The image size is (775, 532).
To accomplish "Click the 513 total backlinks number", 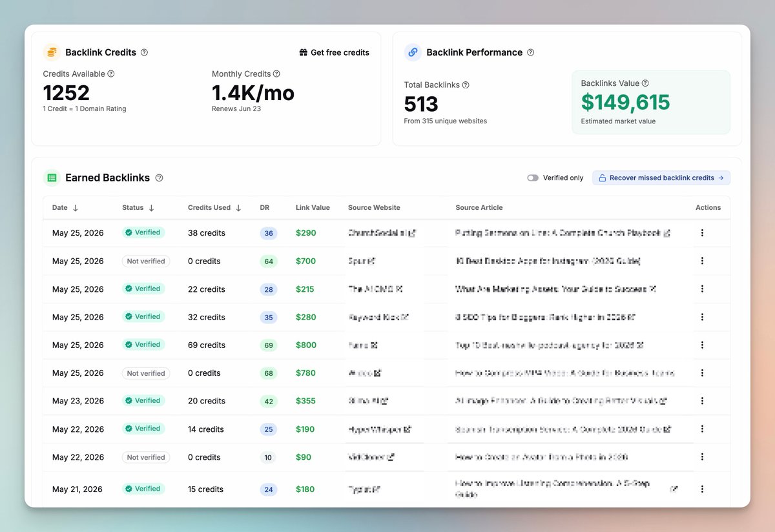I will coord(421,104).
